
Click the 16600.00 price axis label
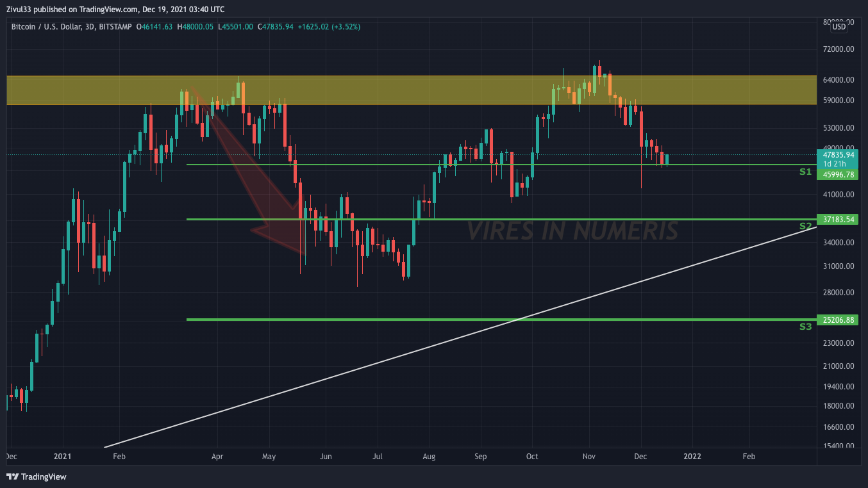[x=839, y=427]
